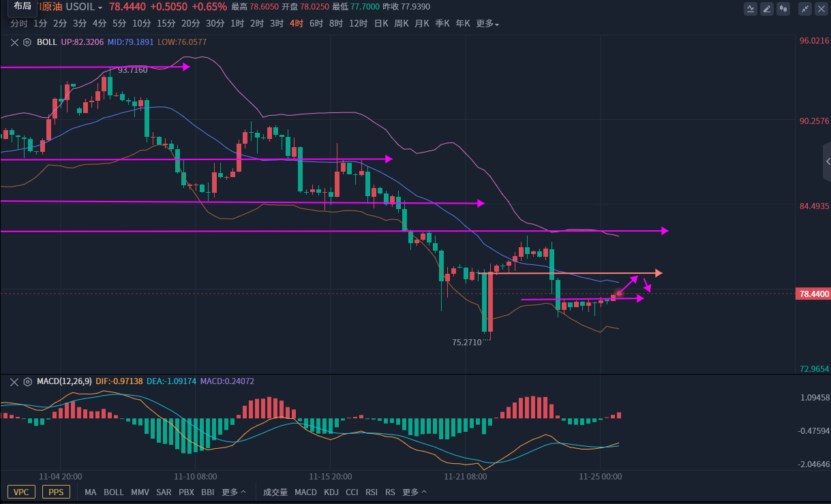Close the BOLL indicator with X icon
This screenshot has height=504, width=831.
(14, 42)
